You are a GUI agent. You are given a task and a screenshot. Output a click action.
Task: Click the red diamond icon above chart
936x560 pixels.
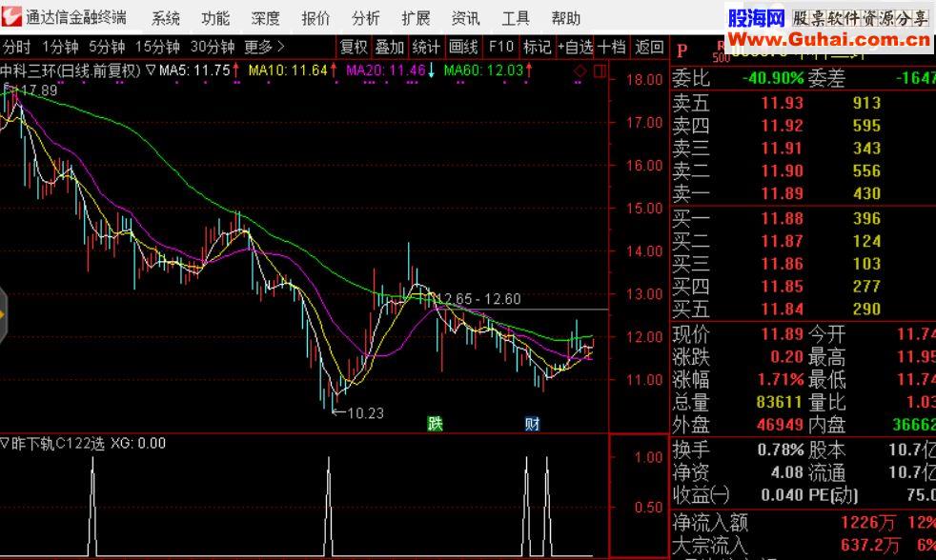[580, 71]
